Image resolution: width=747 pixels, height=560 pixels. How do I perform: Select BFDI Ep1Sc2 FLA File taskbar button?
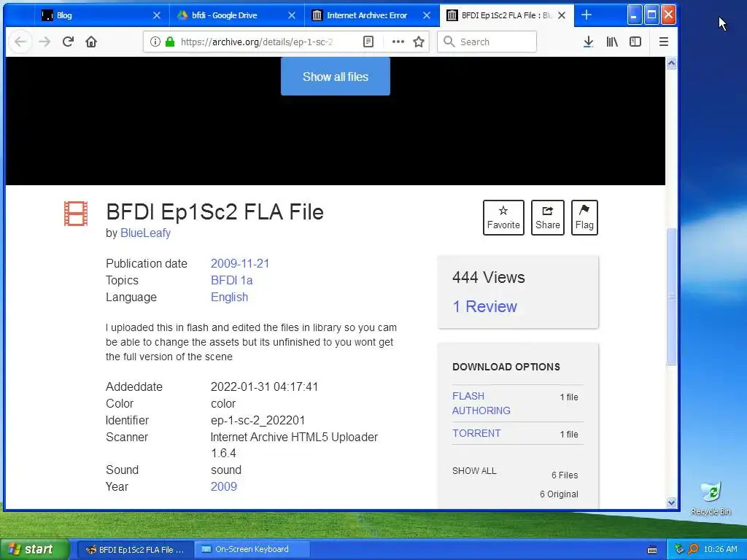pyautogui.click(x=135, y=549)
